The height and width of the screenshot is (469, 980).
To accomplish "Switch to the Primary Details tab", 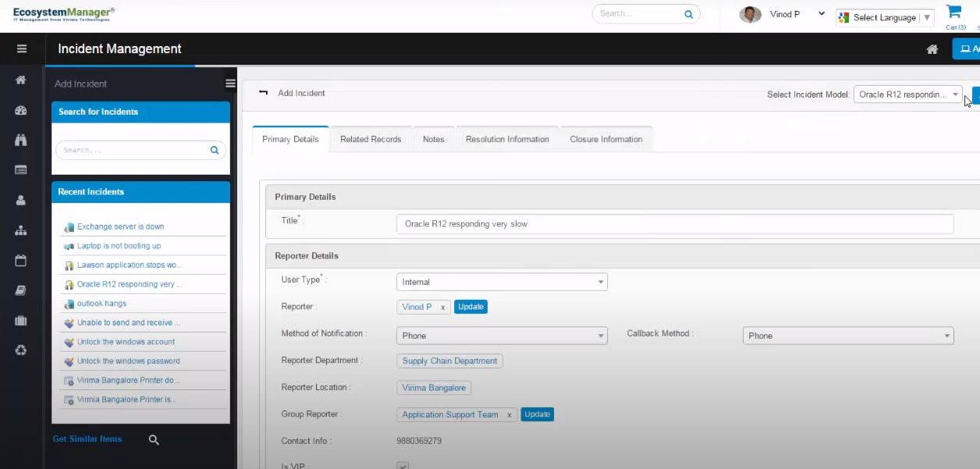I will [x=290, y=139].
